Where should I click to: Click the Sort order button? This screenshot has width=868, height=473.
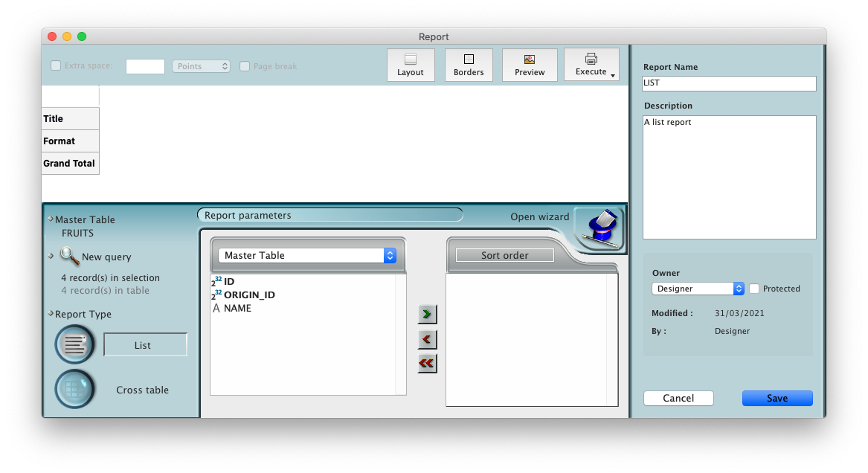pyautogui.click(x=504, y=255)
